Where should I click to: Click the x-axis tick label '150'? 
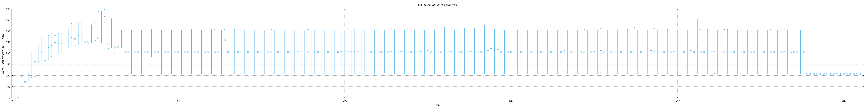[x=511, y=101]
